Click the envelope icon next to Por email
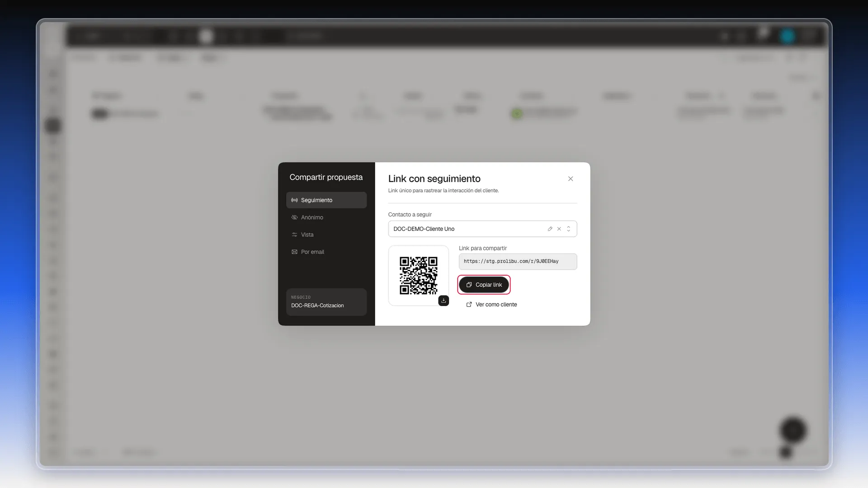Viewport: 868px width, 488px height. click(294, 252)
